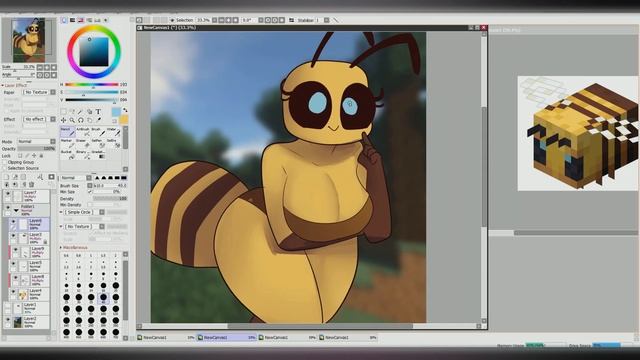Enable the Clipping Group checkbox
The width and height of the screenshot is (640, 360).
[x=4, y=162]
